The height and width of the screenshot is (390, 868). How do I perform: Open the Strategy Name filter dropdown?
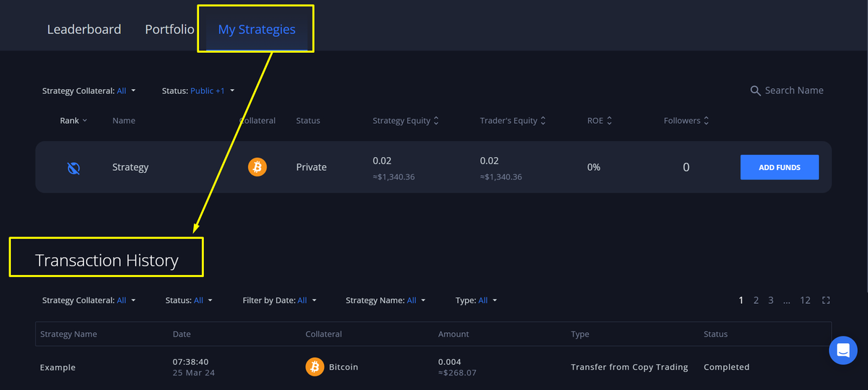[x=386, y=300]
